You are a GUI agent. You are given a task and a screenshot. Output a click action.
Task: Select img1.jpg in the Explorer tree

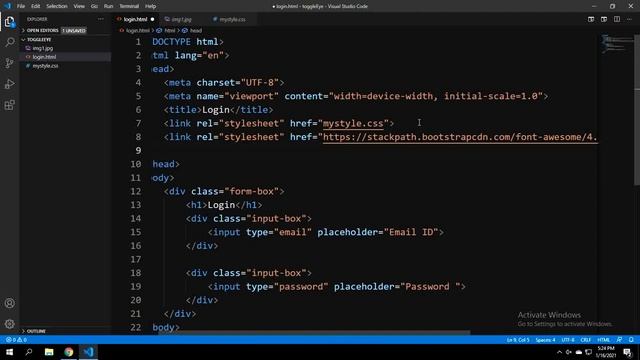[65, 48]
